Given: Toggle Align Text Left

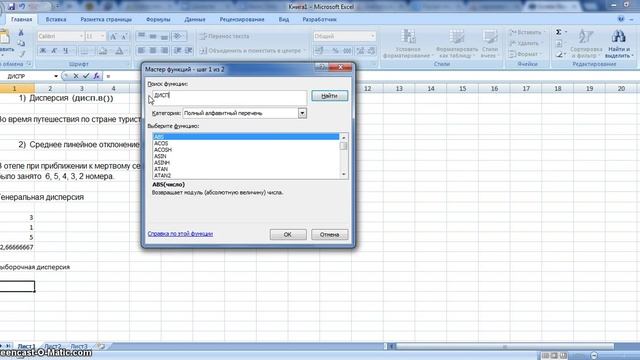Looking at the screenshot, I should [141, 51].
